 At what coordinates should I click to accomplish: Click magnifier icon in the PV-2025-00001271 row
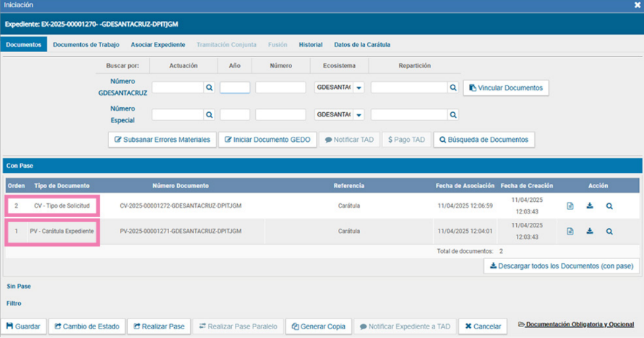click(x=609, y=232)
